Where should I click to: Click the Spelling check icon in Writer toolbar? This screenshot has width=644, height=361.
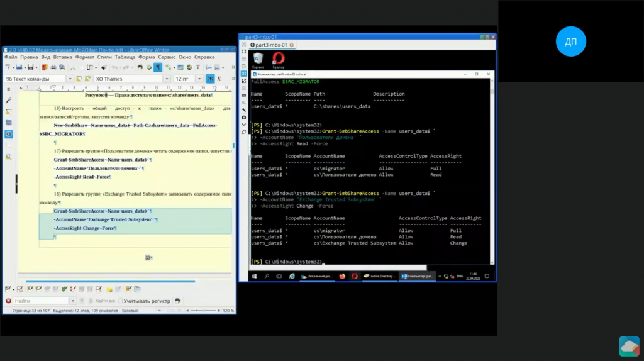tap(149, 67)
